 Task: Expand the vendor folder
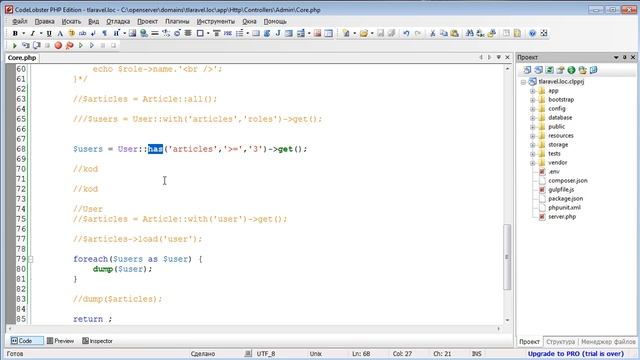point(533,163)
